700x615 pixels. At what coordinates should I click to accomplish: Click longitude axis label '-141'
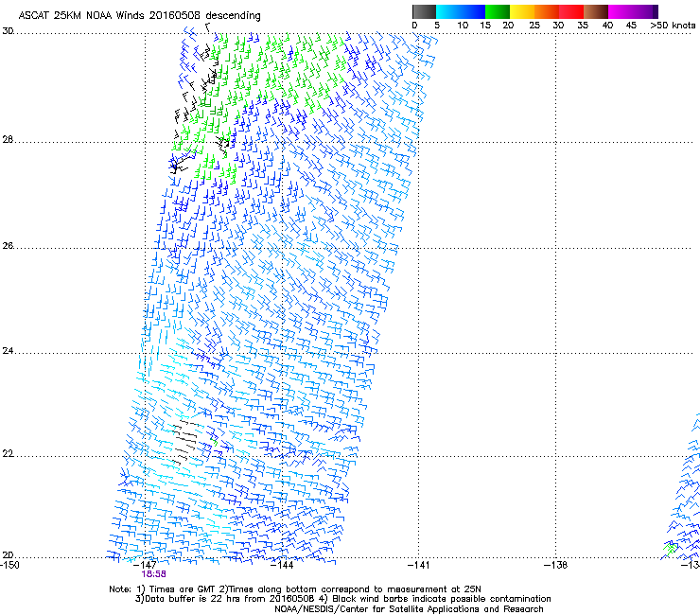[x=418, y=565]
